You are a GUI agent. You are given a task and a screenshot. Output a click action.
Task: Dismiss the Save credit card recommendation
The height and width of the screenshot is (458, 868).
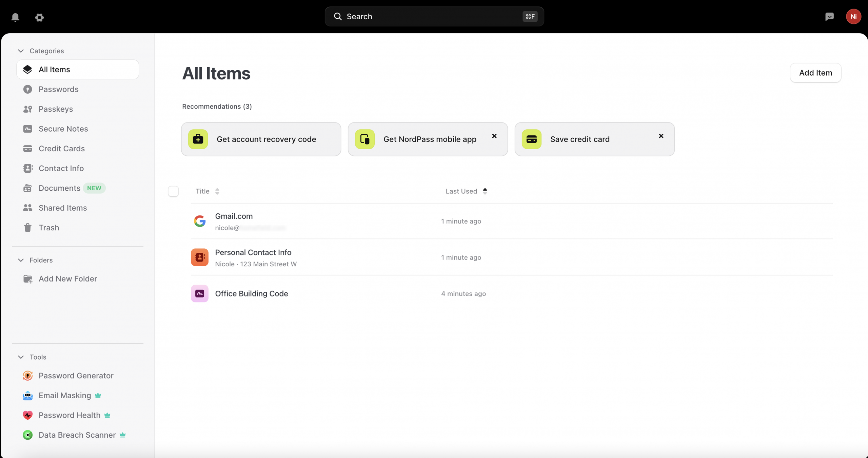point(661,136)
